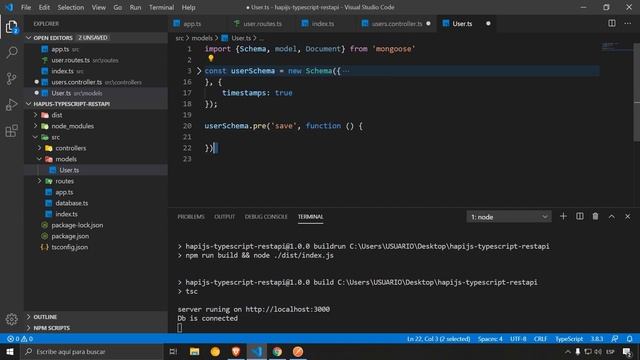Viewport: 640px width, 360px height.
Task: Maximize the terminal panel size
Action: pos(611,216)
